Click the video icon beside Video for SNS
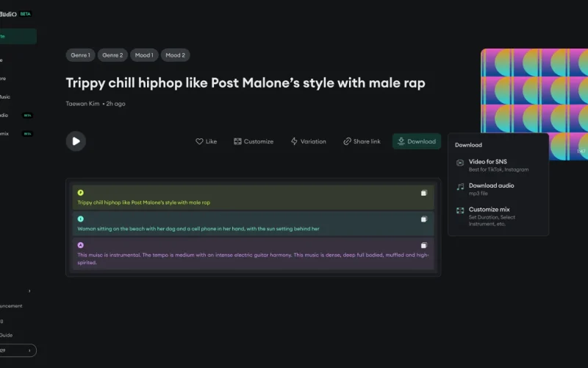Image resolution: width=588 pixels, height=368 pixels. tap(460, 163)
